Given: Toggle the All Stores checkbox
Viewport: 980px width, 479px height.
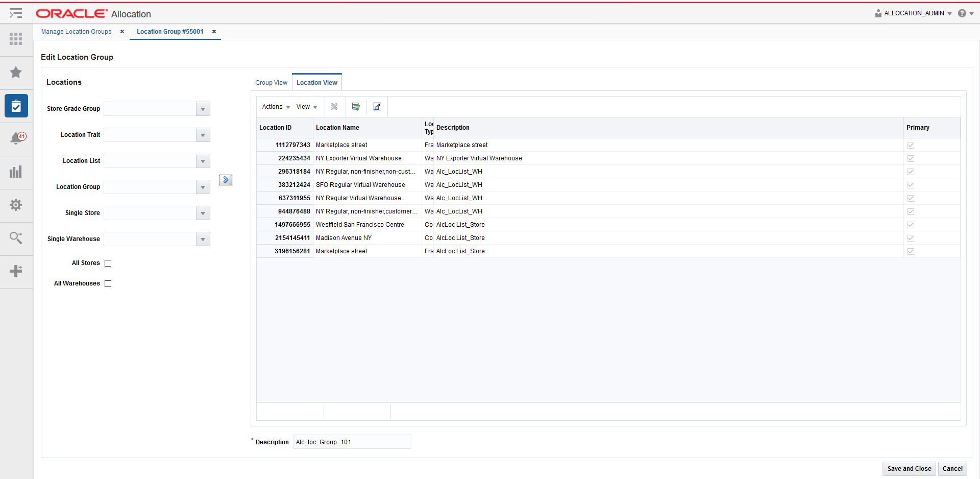Looking at the screenshot, I should [108, 264].
